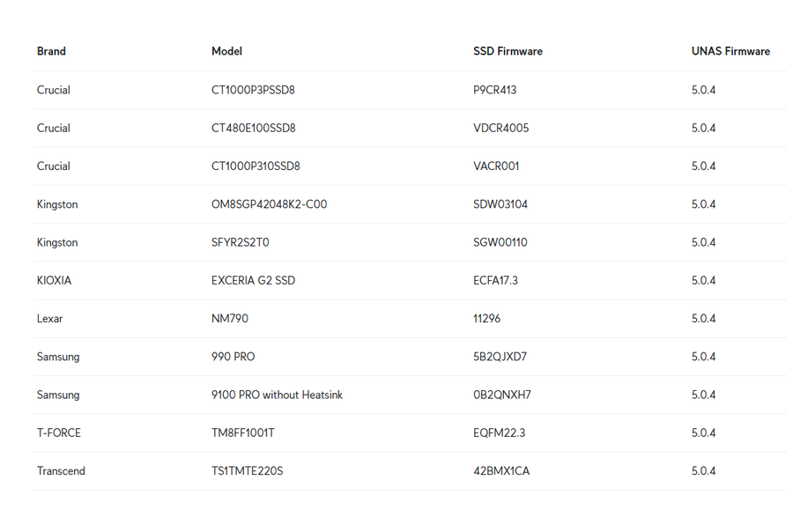The height and width of the screenshot is (532, 793).
Task: Click the Brand column header
Action: (x=51, y=51)
